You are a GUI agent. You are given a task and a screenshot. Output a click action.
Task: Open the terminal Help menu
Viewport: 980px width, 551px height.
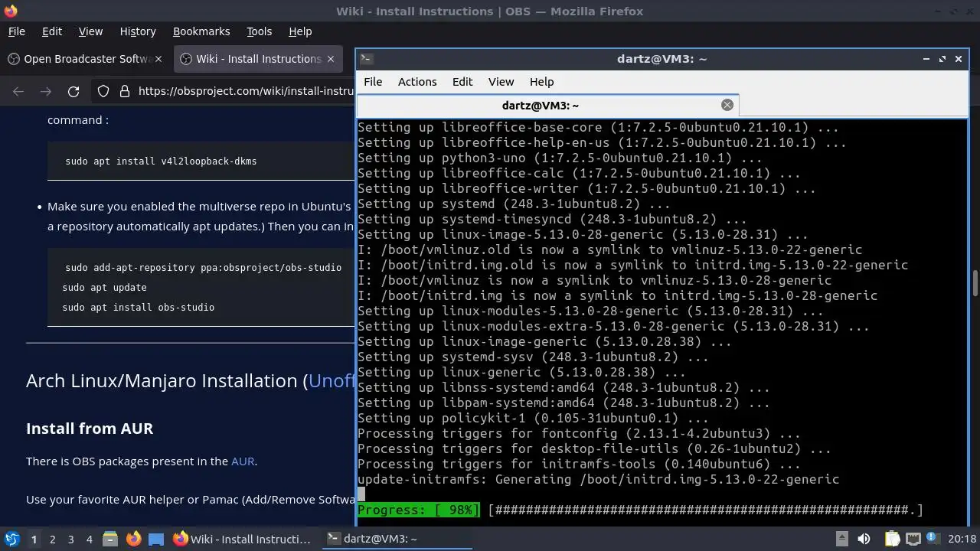click(541, 82)
